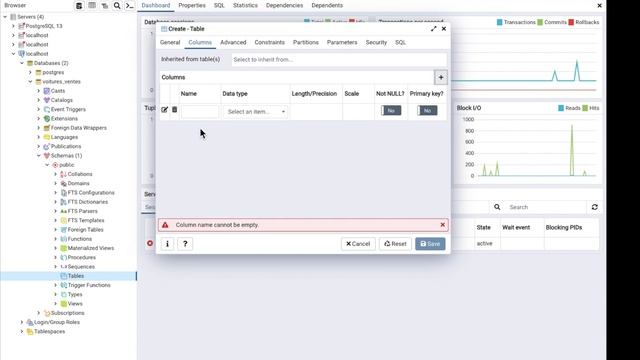Open the Query Tool icon in Browser toolbar
The image size is (640, 360).
(79, 5)
